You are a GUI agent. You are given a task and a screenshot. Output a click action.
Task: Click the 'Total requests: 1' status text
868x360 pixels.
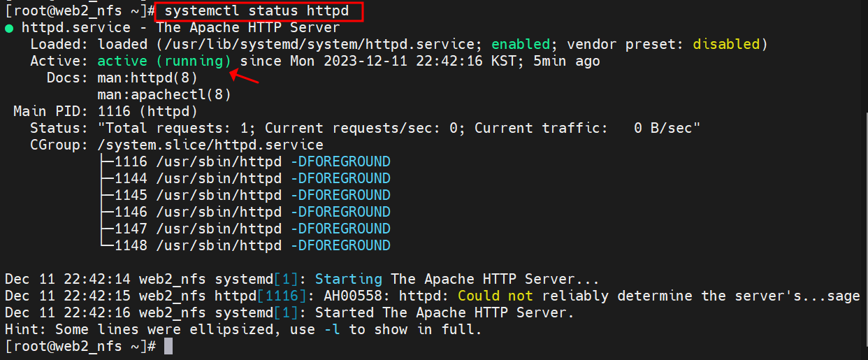(x=177, y=128)
